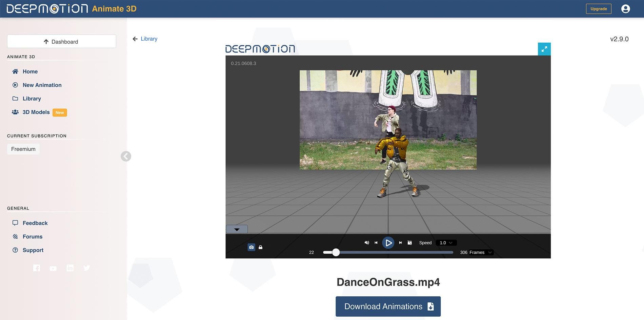Go to Home in the sidebar
Image resolution: width=644 pixels, height=320 pixels.
[x=30, y=71]
